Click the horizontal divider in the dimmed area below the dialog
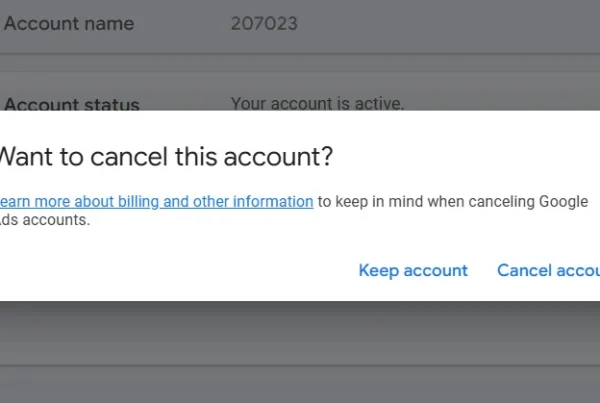 300,366
